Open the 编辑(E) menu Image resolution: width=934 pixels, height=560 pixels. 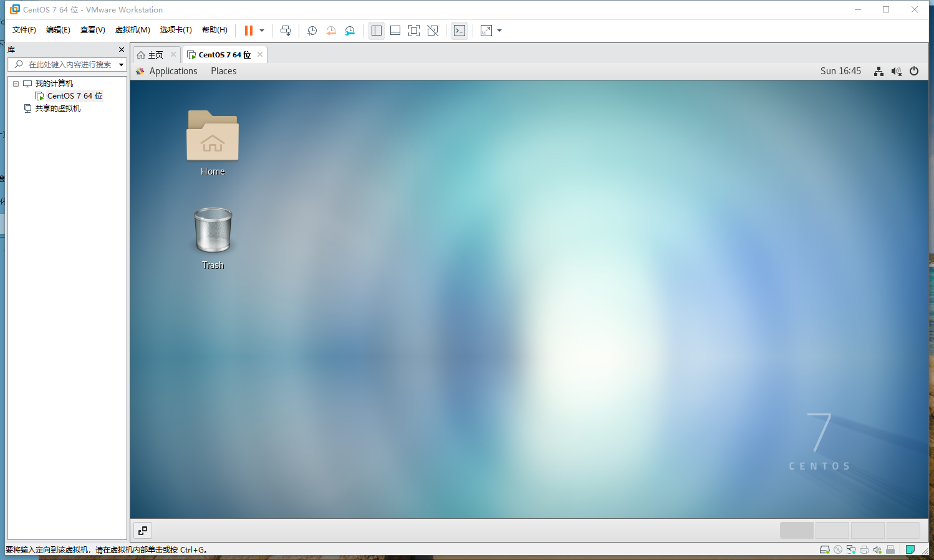58,30
